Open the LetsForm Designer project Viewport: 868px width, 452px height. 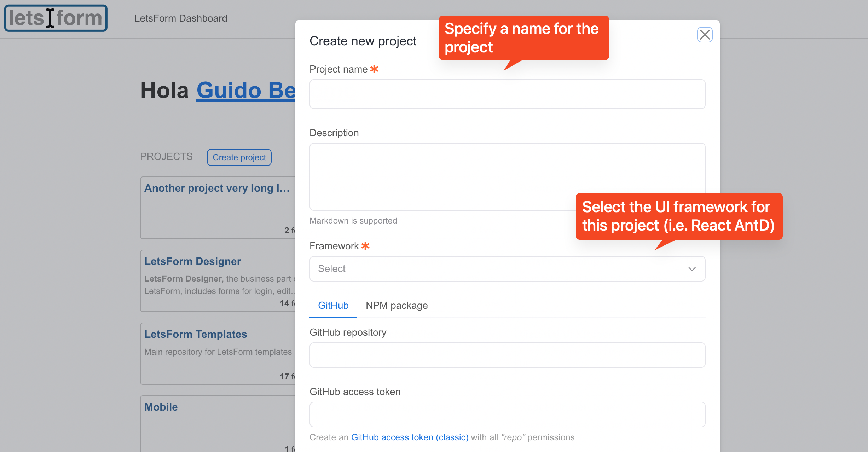tap(218, 281)
